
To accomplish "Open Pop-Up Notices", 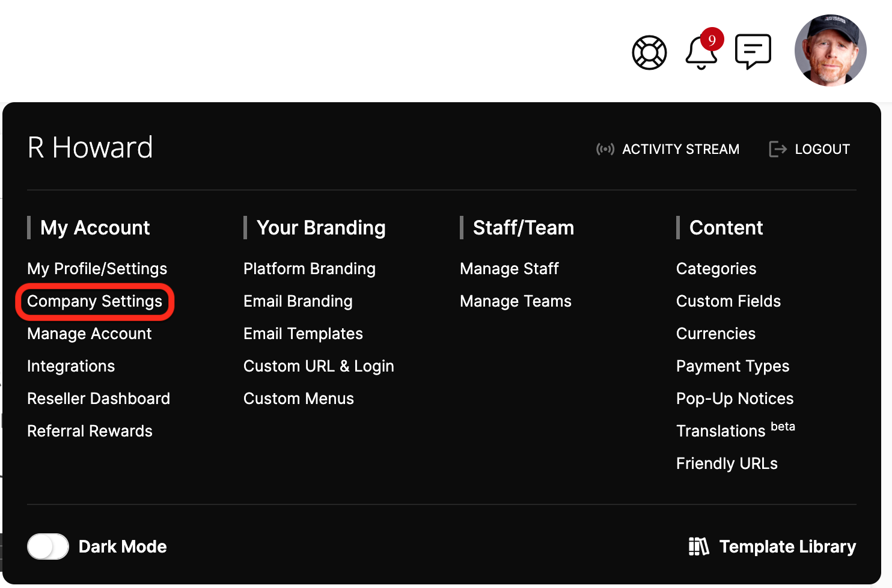I will [735, 399].
